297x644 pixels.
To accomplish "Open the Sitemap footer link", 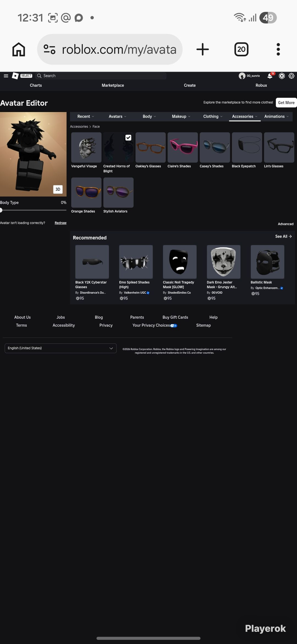I will [203, 325].
